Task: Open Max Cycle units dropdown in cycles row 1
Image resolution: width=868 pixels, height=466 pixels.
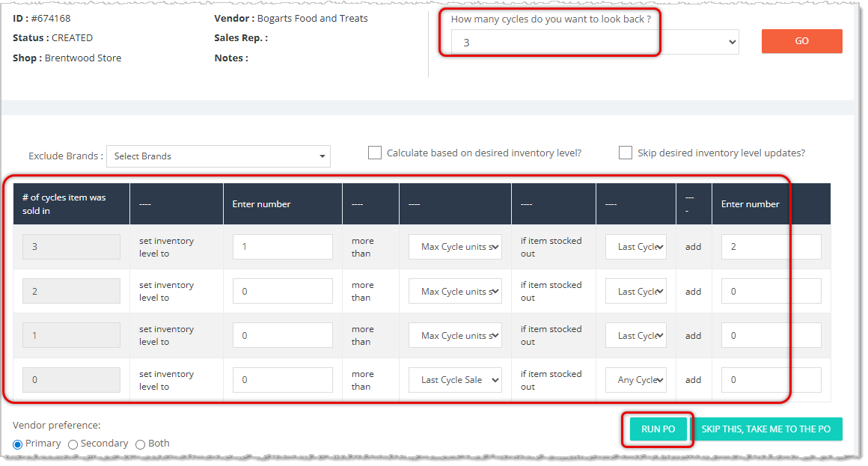Action: [455, 335]
